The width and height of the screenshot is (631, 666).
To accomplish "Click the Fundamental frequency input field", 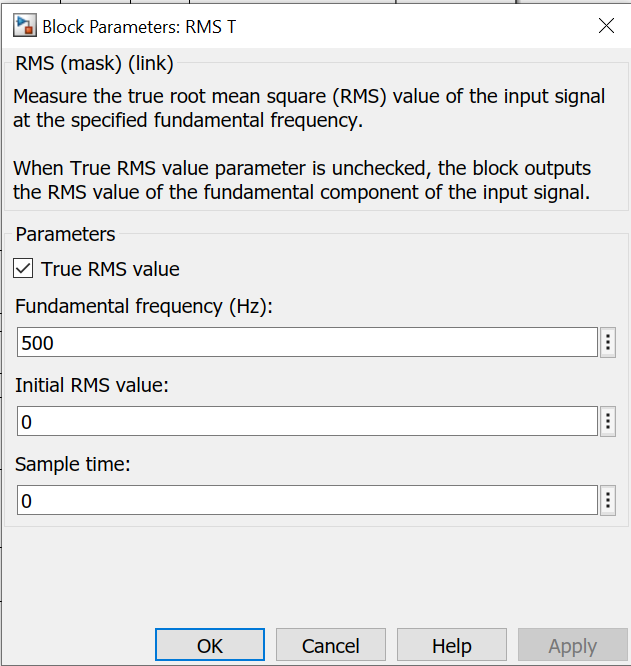I will point(307,342).
